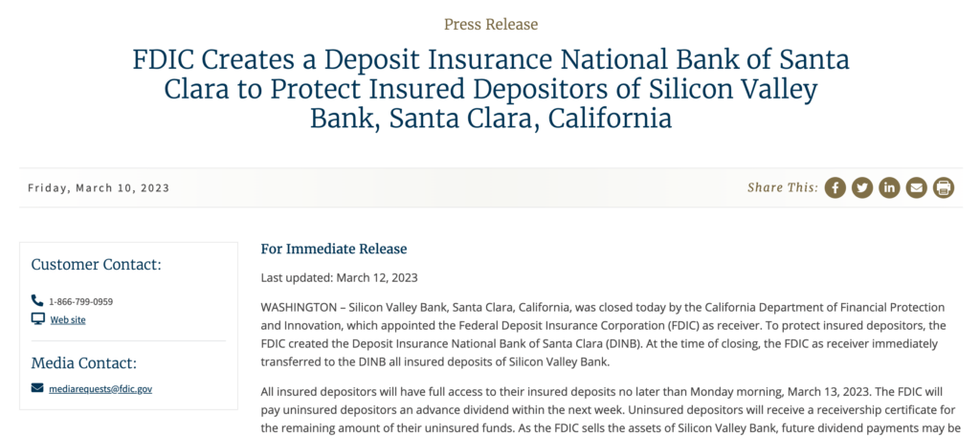Open the Web site link
980x436 pixels.
point(68,319)
